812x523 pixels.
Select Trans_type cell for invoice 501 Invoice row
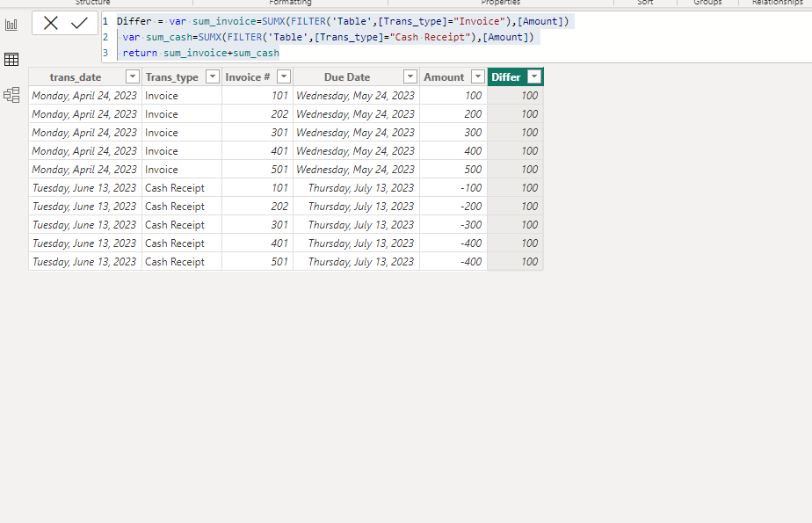tap(182, 170)
